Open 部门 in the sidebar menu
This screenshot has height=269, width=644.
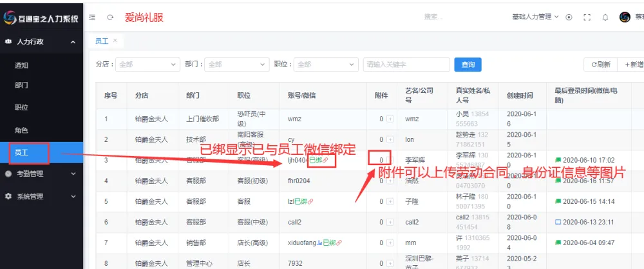[x=21, y=85]
